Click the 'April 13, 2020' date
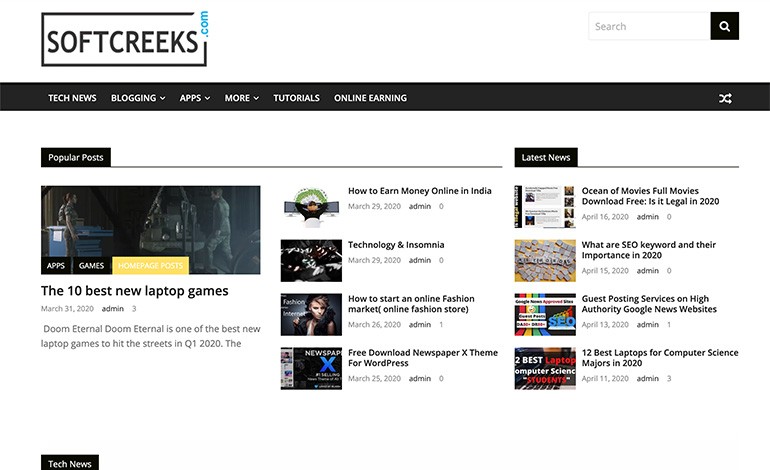 [605, 325]
